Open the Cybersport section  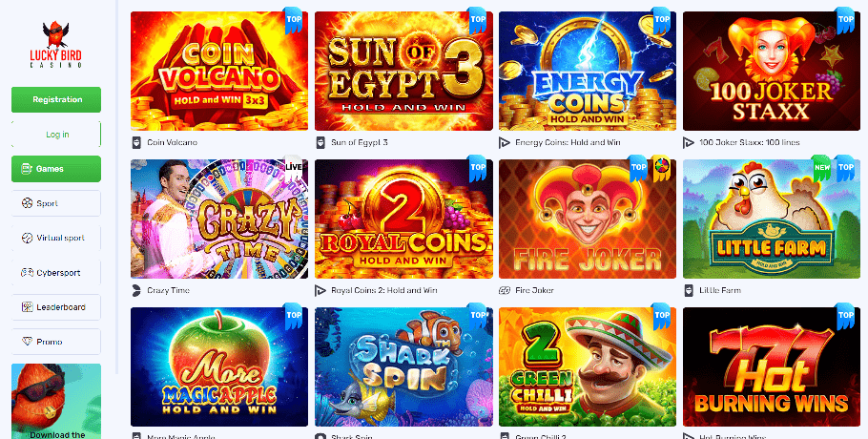point(56,272)
